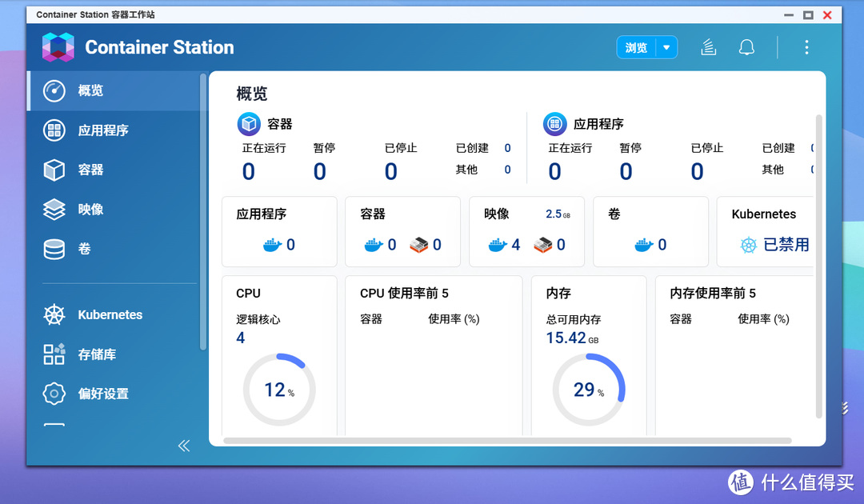This screenshot has width=864, height=504.
Task: Open the 浏览 dropdown arrow
Action: (x=666, y=46)
